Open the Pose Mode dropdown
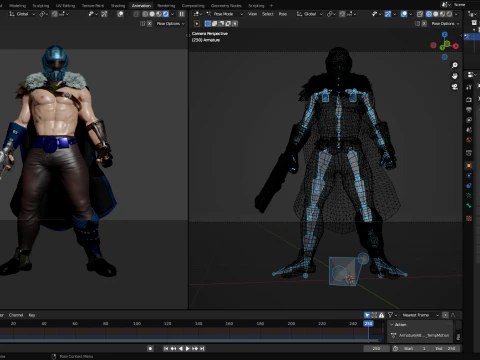This screenshot has height=360, width=480. coord(225,14)
